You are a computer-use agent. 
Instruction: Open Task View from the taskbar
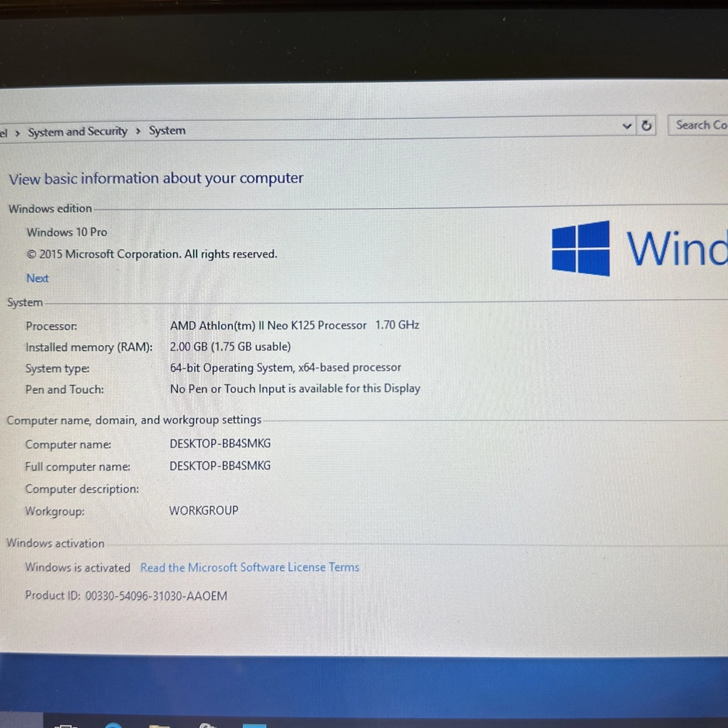[66, 725]
